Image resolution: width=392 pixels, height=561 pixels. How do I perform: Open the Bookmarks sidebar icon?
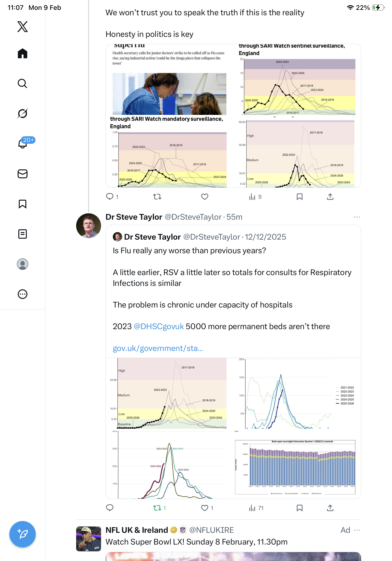click(x=23, y=204)
